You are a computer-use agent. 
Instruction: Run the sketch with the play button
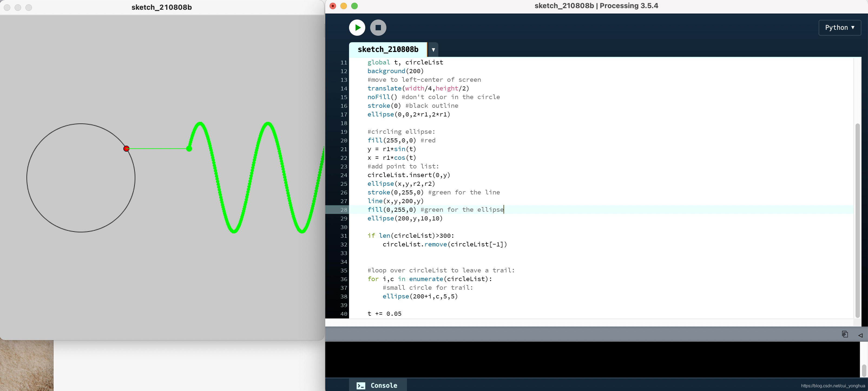pos(357,28)
